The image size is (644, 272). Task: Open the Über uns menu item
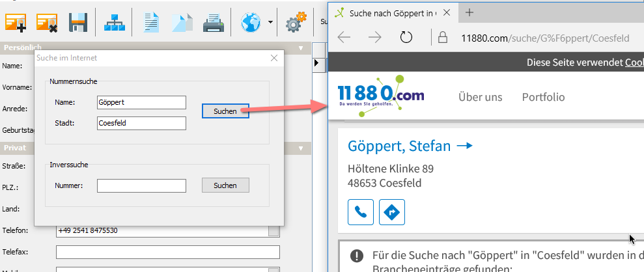(480, 97)
